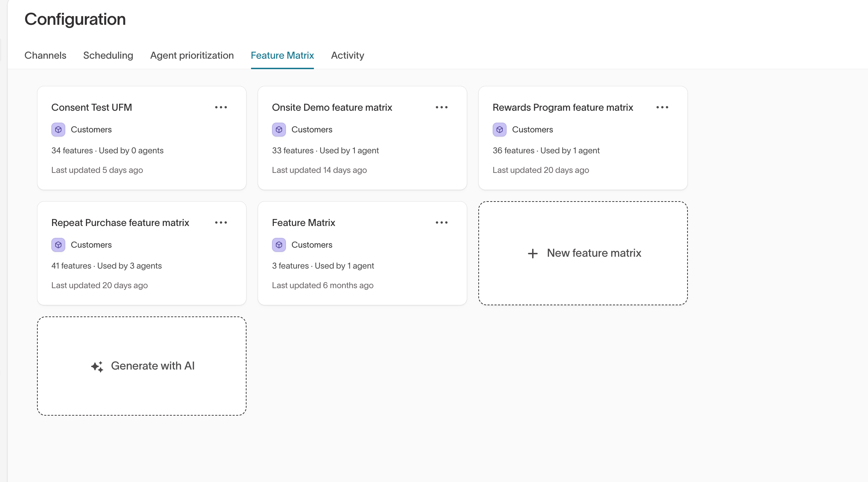The height and width of the screenshot is (482, 868).
Task: Click the Customers label in Rewards Program card
Action: point(532,130)
